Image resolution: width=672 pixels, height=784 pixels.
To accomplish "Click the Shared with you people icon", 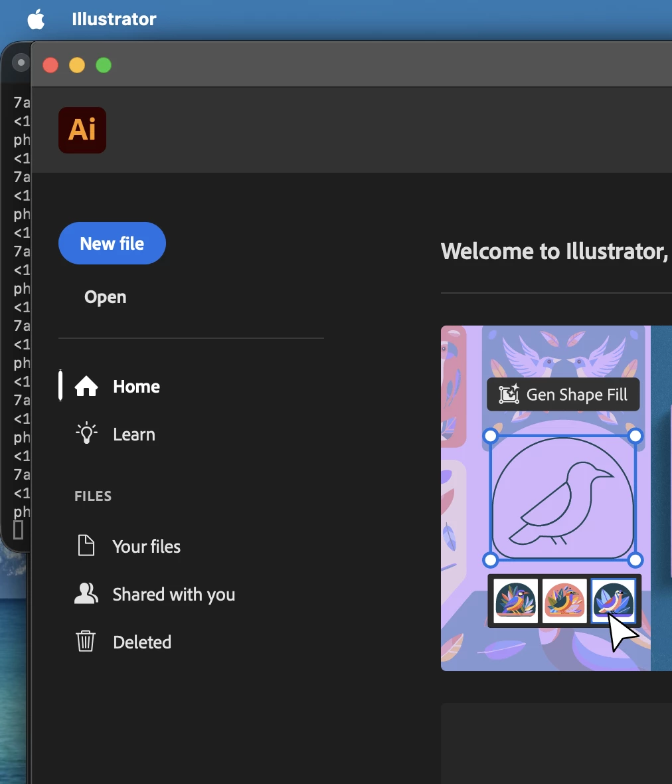I will point(86,593).
